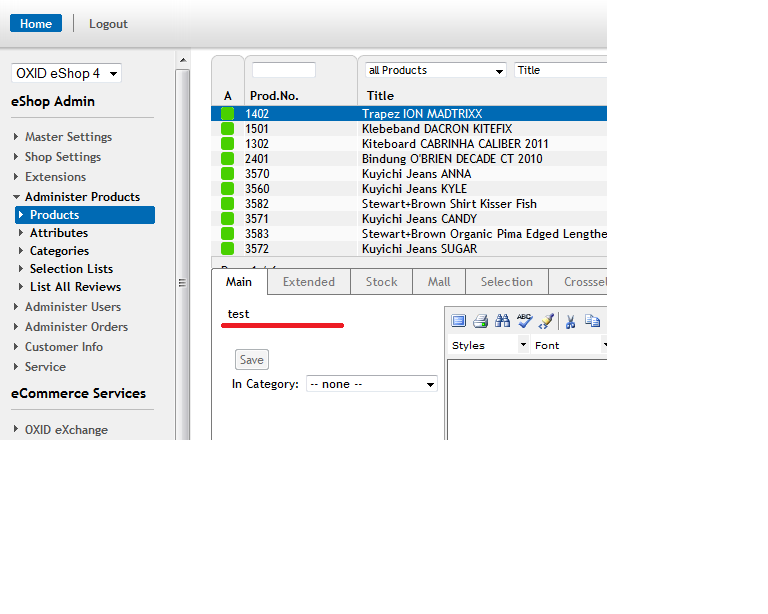Image resolution: width=768 pixels, height=614 pixels.
Task: Open the 'all Products' filter dropdown
Action: point(436,71)
